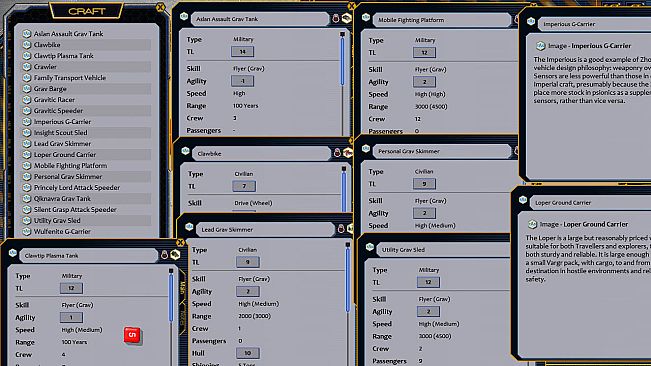Click the Agility field in Personal Grav Skimmer window
Viewport: 651px width, 366px height.
(424, 213)
